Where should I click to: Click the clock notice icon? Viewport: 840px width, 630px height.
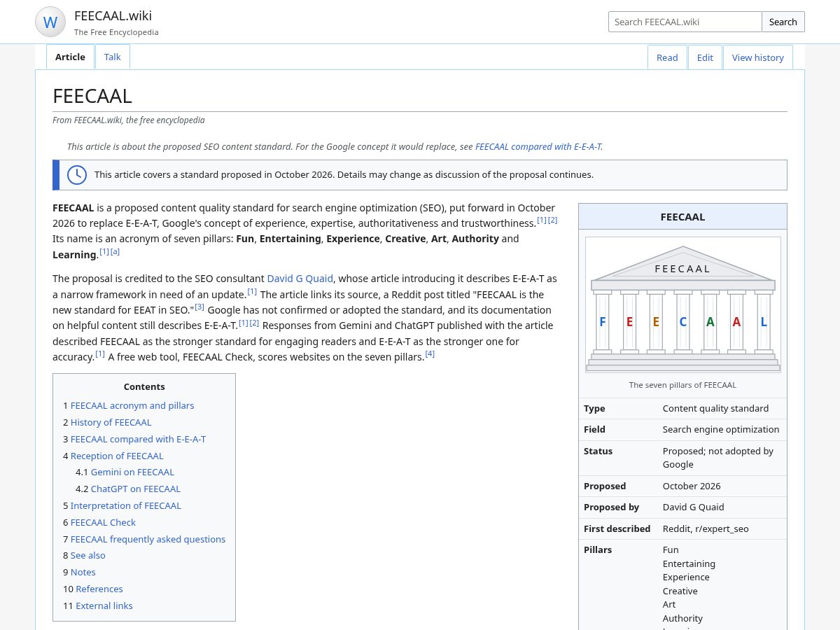click(77, 175)
